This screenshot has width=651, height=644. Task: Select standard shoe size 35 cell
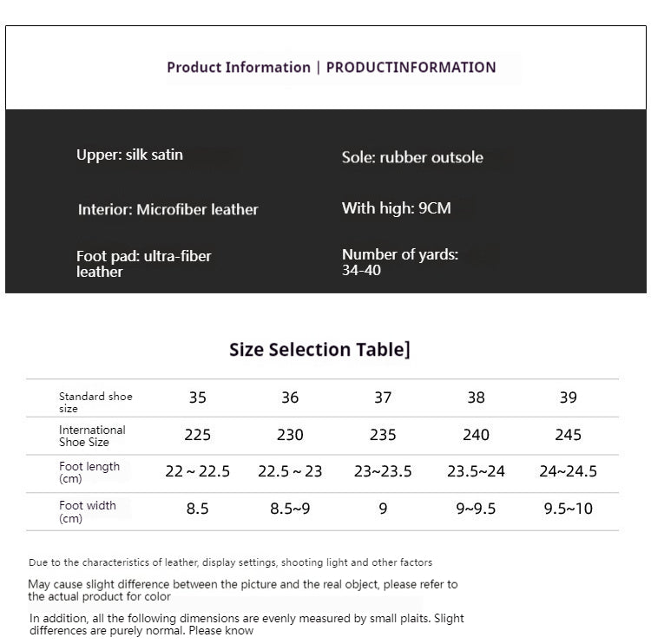pos(198,398)
